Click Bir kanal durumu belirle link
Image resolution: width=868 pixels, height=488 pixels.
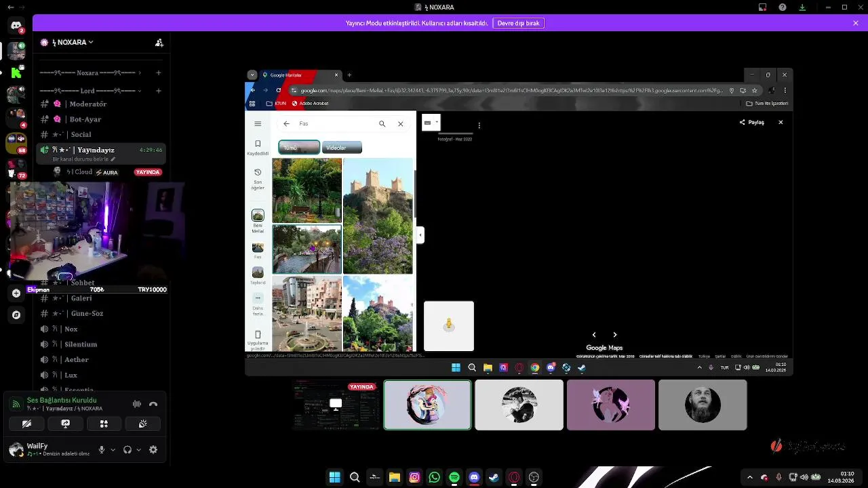point(83,159)
